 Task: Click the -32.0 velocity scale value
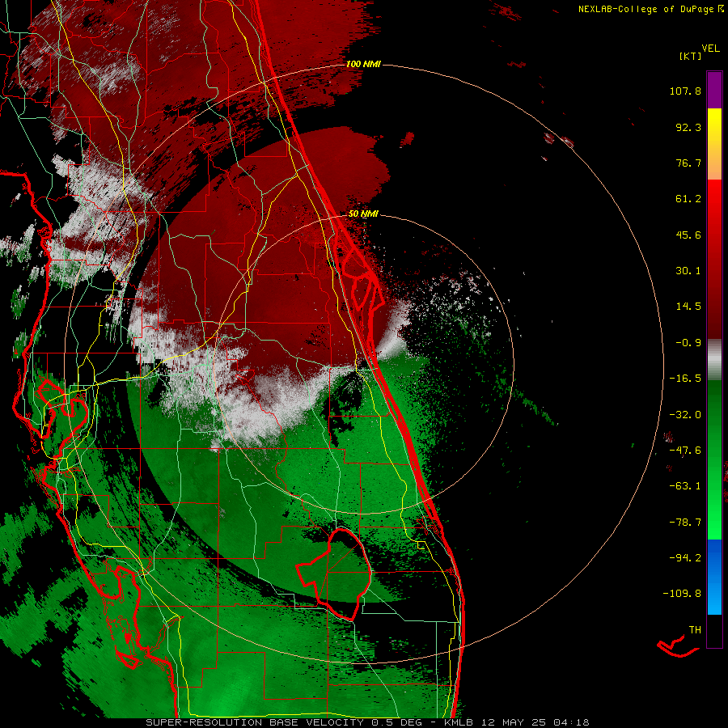tap(685, 415)
